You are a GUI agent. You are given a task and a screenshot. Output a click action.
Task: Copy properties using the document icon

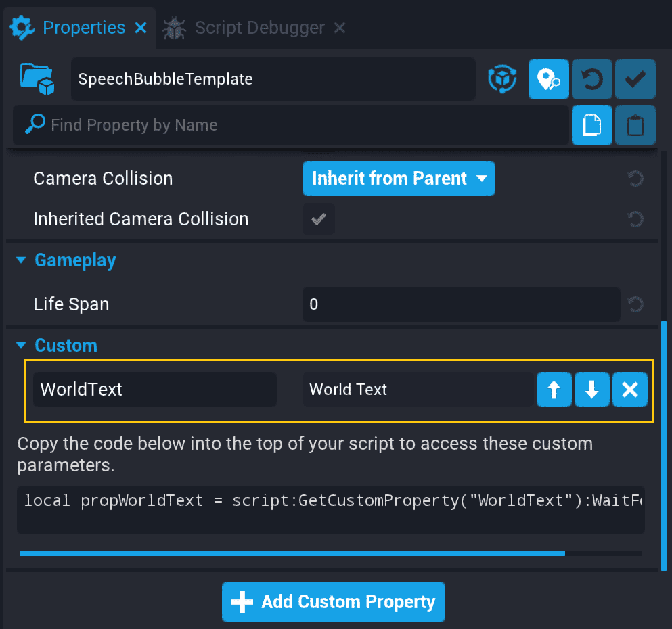591,125
